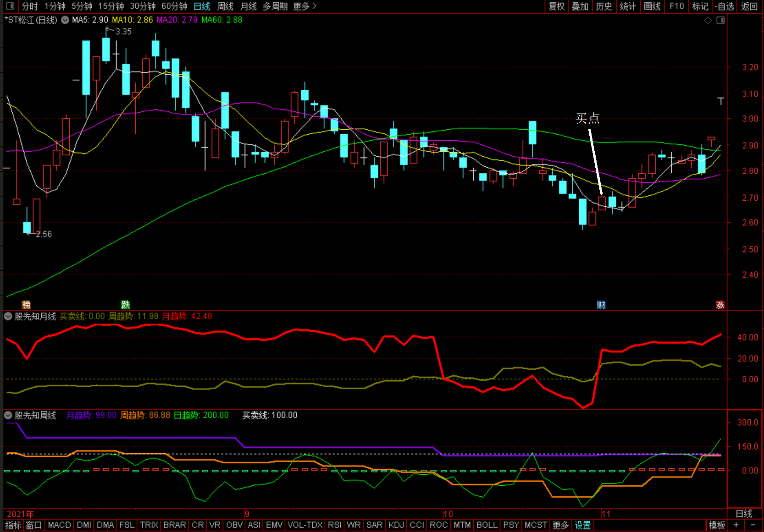Apply the PSY indicator

point(511,525)
